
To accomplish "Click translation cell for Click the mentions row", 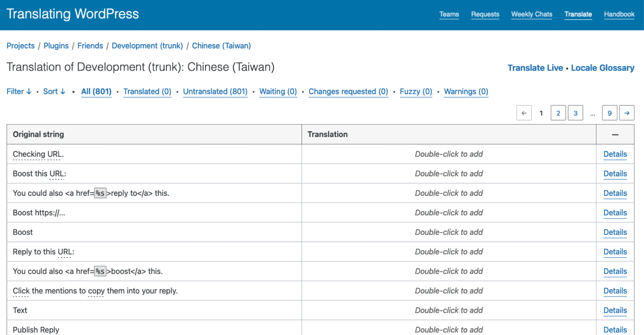I will coord(449,291).
